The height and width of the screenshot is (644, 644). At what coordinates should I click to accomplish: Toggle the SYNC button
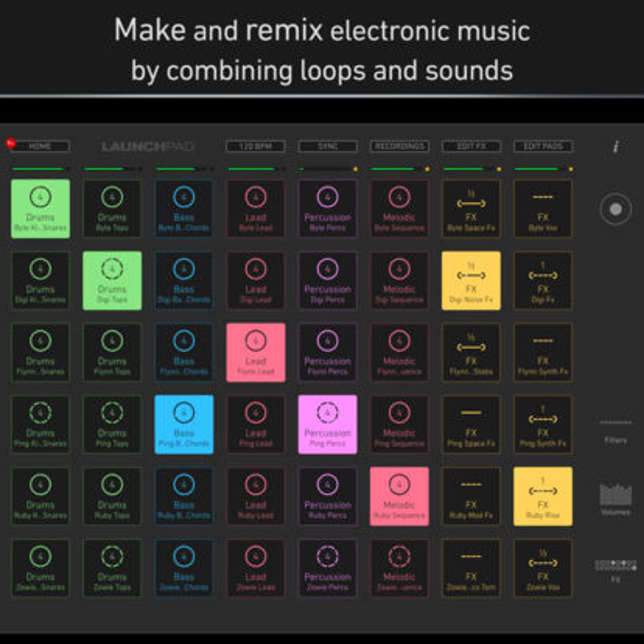pyautogui.click(x=328, y=146)
